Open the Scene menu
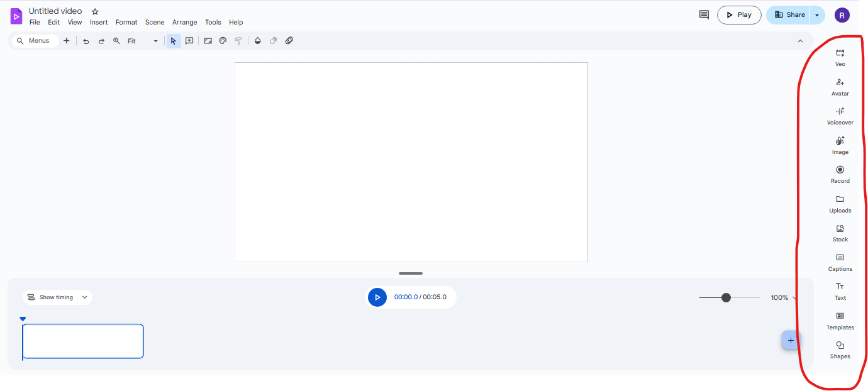This screenshot has height=391, width=868. pos(155,22)
